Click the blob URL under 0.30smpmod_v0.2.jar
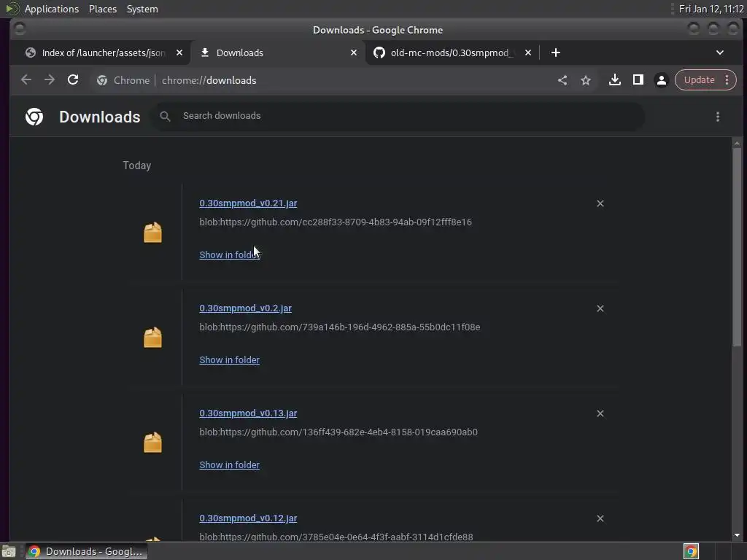This screenshot has width=747, height=560. pyautogui.click(x=340, y=327)
